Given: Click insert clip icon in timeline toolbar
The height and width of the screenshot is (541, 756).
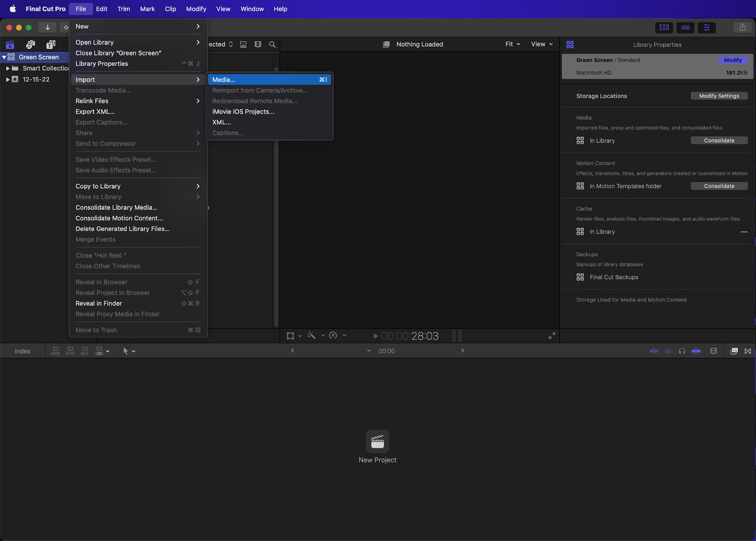Looking at the screenshot, I should [x=70, y=351].
